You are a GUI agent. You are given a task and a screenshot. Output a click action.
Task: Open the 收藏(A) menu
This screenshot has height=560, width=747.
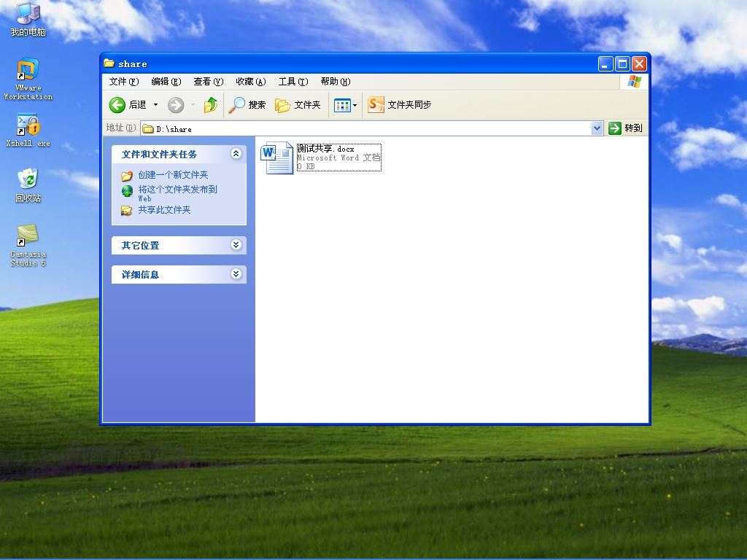[251, 82]
